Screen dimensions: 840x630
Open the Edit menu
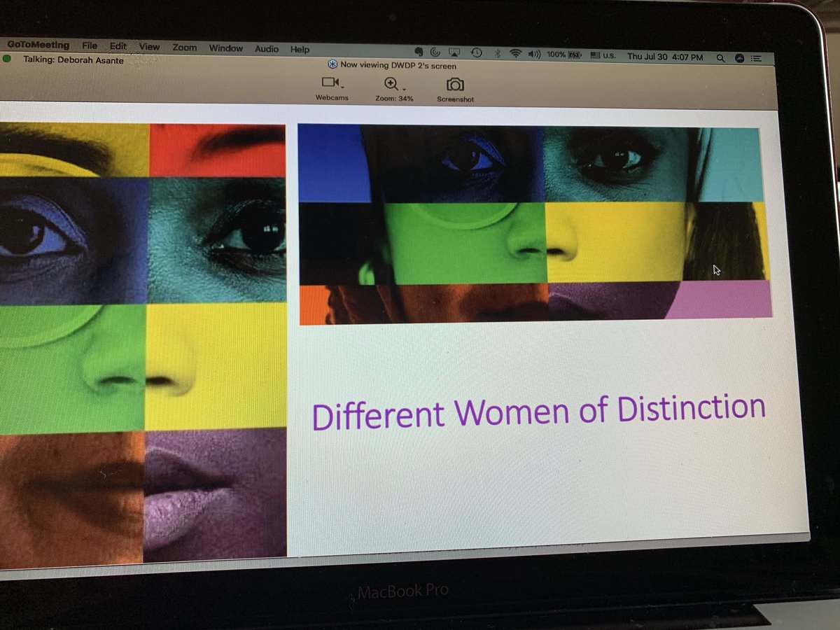[118, 47]
